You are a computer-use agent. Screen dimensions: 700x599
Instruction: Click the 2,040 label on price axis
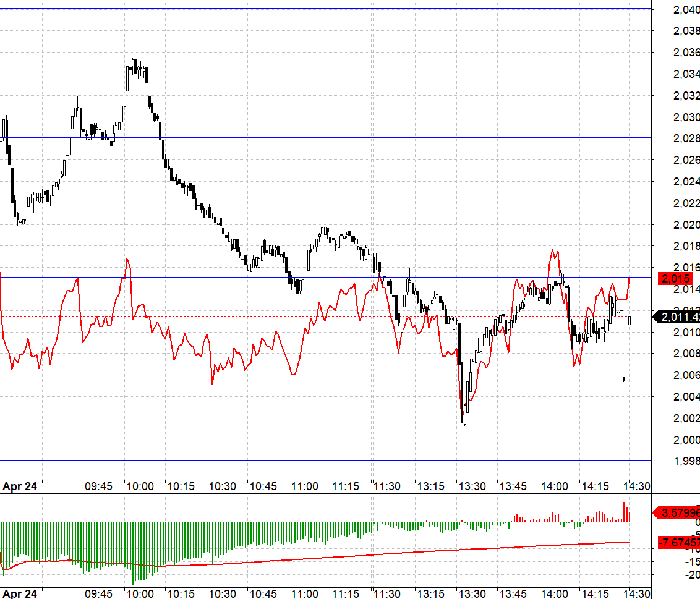(686, 9)
